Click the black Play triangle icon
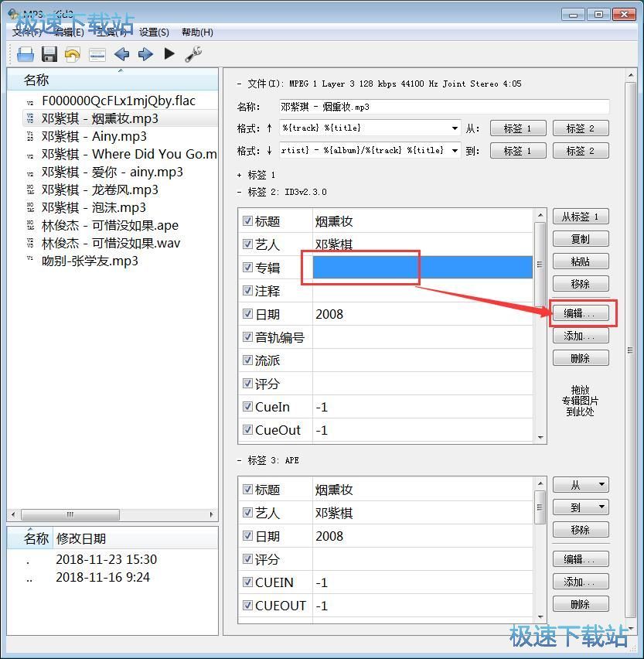Screen dimensions: 644x659 pyautogui.click(x=169, y=53)
